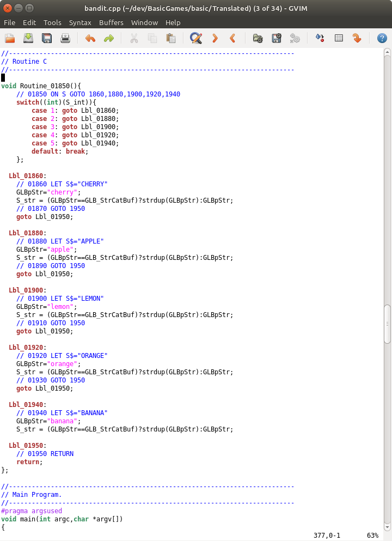Click the label "Lbl_01860:"

pyautogui.click(x=28, y=176)
